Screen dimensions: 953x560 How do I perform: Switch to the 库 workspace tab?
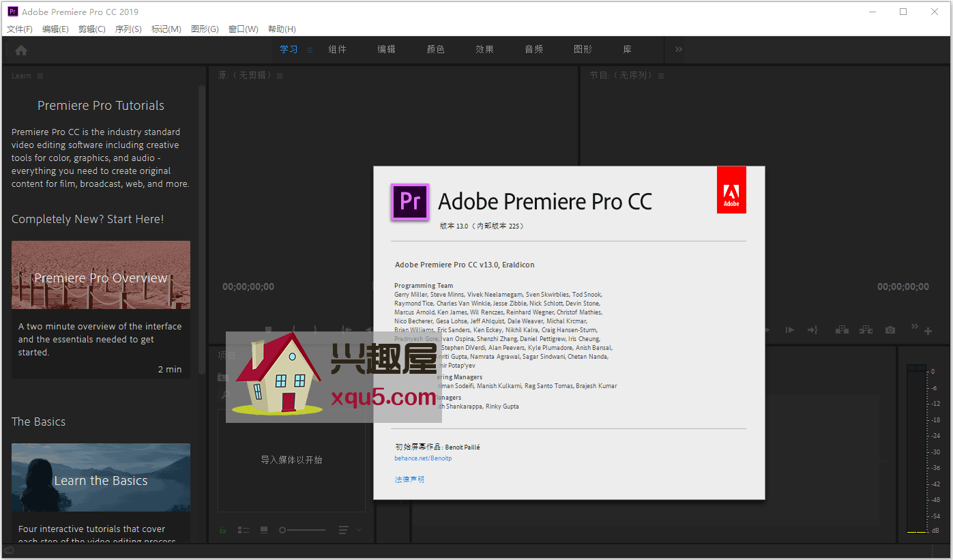[628, 49]
